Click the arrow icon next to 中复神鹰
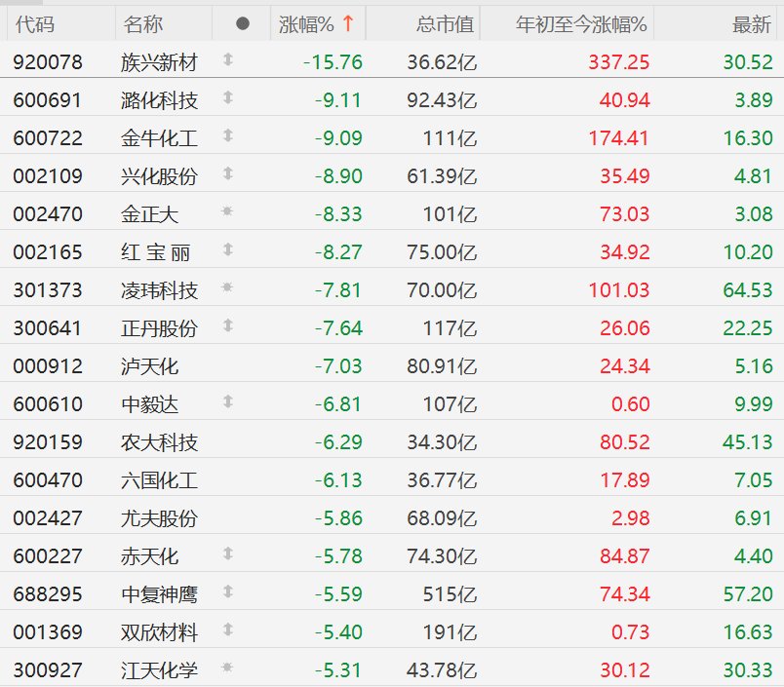The width and height of the screenshot is (784, 687). point(228,592)
